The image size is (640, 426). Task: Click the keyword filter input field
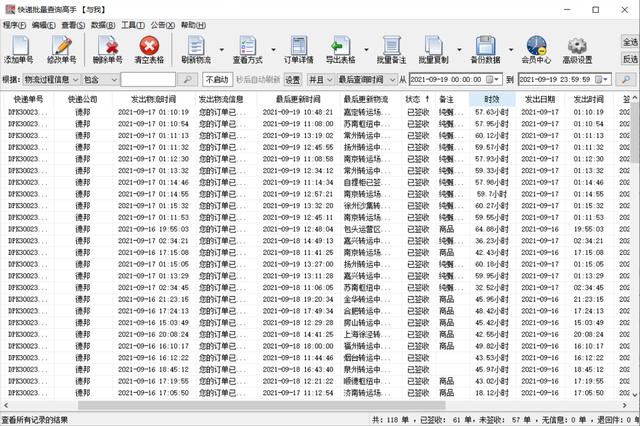(148, 79)
